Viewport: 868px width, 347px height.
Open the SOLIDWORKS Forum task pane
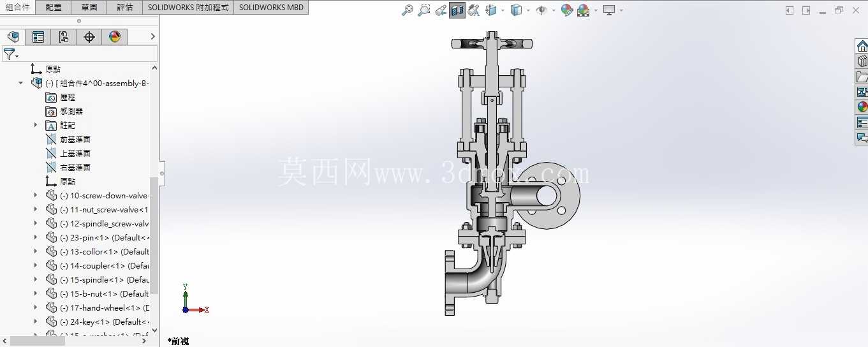coord(862,138)
